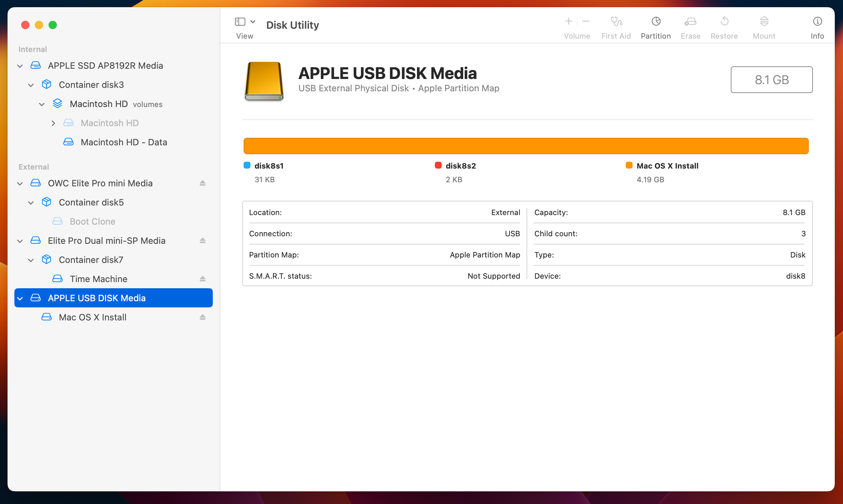Viewport: 843px width, 504px height.
Task: Click the Mount toolbar icon
Action: click(x=764, y=22)
